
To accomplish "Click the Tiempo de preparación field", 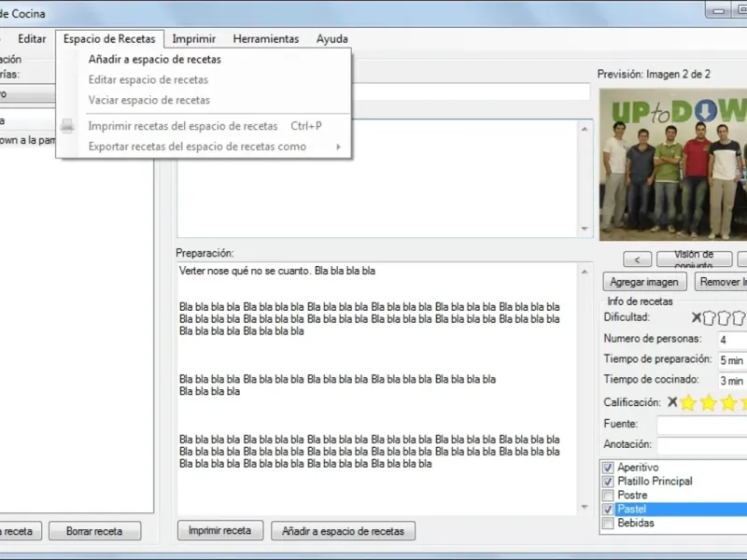I will point(732,360).
